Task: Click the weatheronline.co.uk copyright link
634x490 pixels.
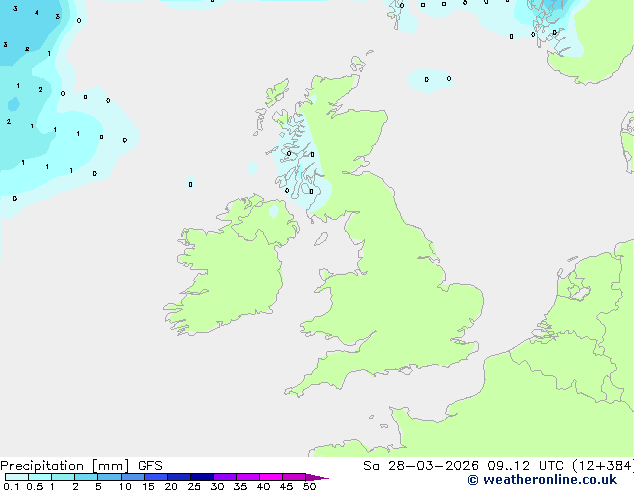Action: tap(542, 480)
